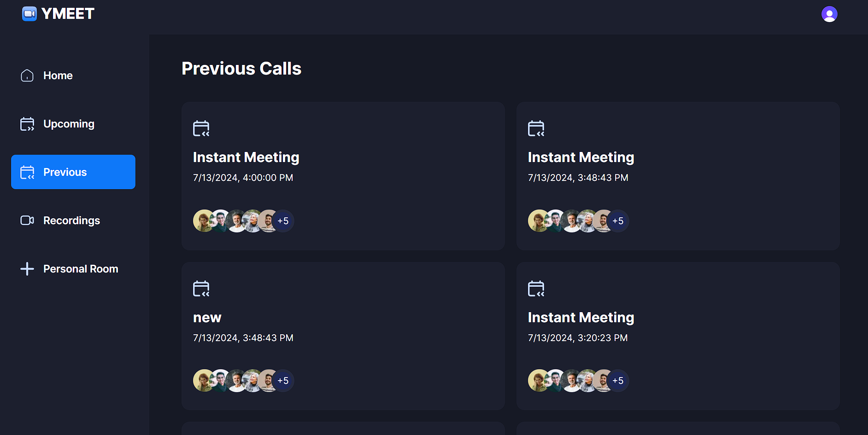
Task: Click the Home house icon in sidebar
Action: coord(27,75)
